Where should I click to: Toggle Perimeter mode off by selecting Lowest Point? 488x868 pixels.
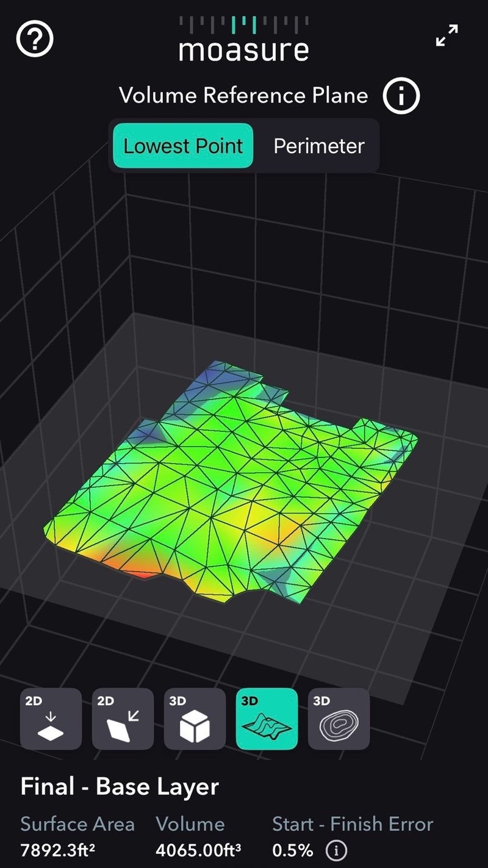coord(182,146)
